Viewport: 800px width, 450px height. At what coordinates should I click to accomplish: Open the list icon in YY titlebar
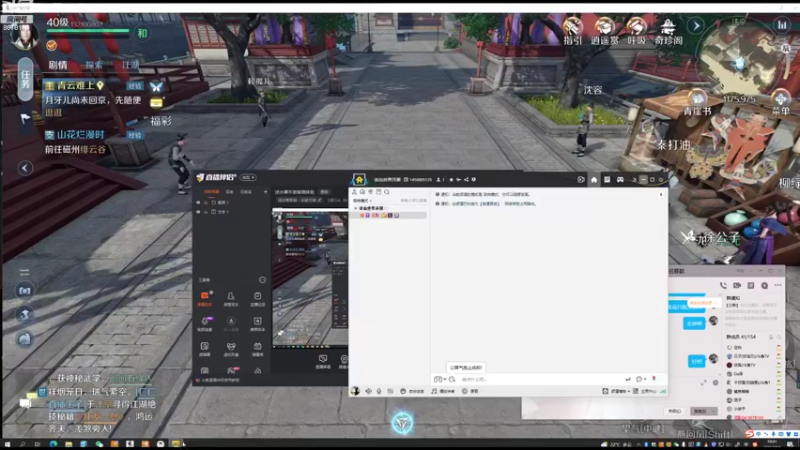[x=607, y=180]
